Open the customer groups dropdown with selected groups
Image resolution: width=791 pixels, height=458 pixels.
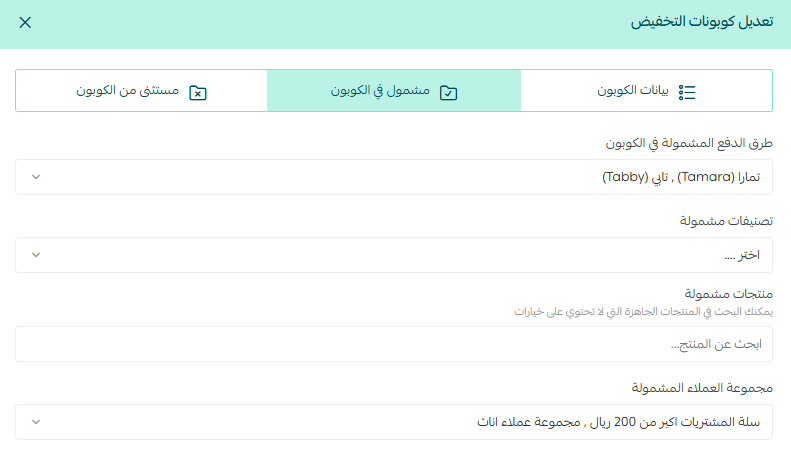click(x=400, y=422)
